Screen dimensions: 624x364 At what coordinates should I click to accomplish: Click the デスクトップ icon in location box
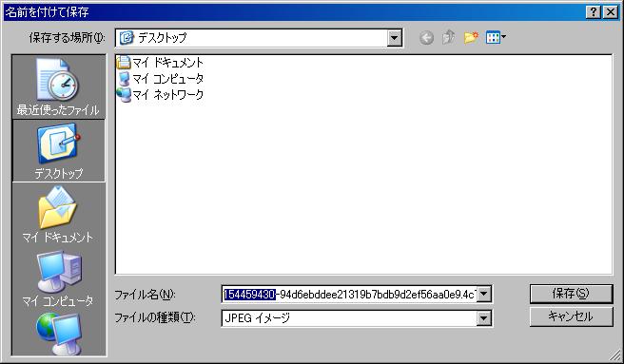coord(127,38)
